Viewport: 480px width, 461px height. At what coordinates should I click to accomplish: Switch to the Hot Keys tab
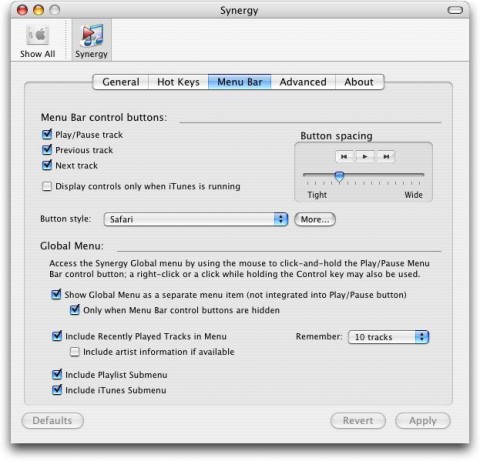pos(178,82)
